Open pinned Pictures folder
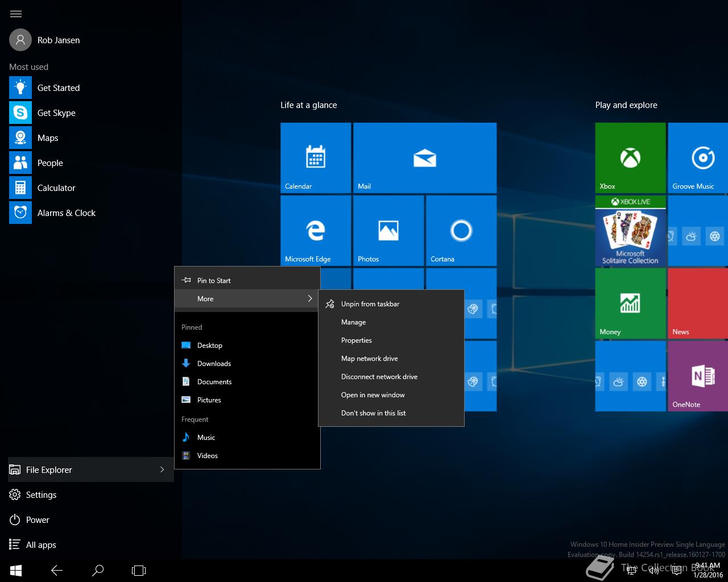This screenshot has height=582, width=728. pos(247,400)
